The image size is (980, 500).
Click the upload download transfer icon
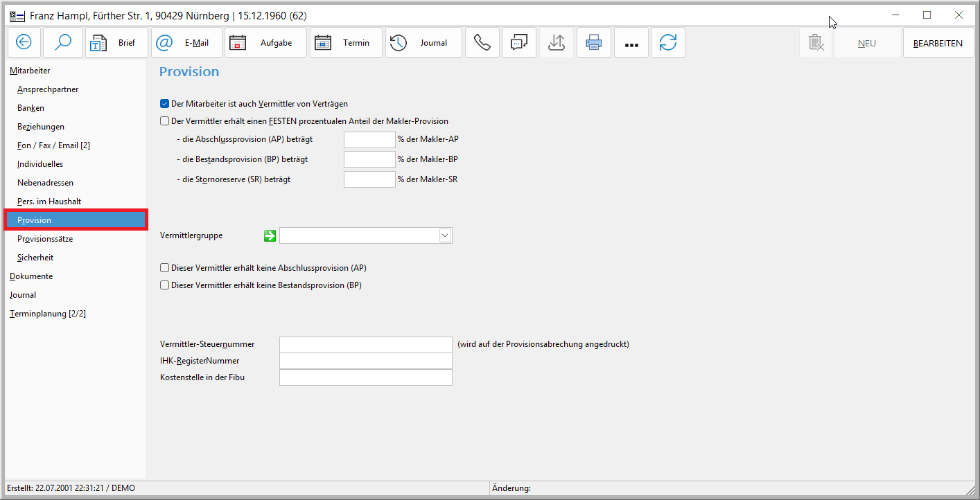tap(556, 43)
